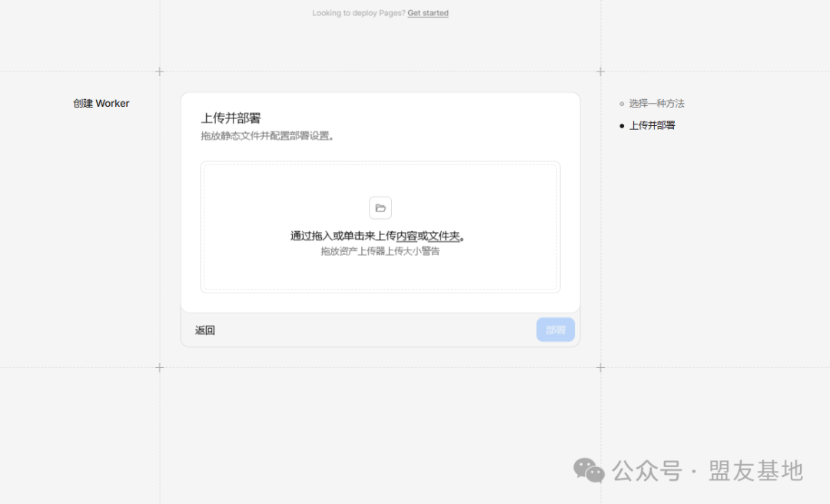Click the top-left plus grid marker
The height and width of the screenshot is (504, 830).
coord(160,71)
